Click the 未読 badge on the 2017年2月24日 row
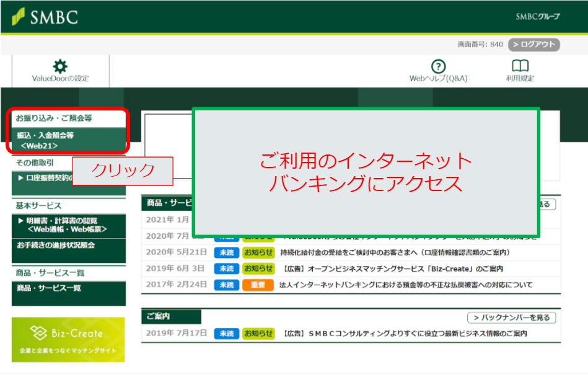This screenshot has width=588, height=374. pos(227,285)
